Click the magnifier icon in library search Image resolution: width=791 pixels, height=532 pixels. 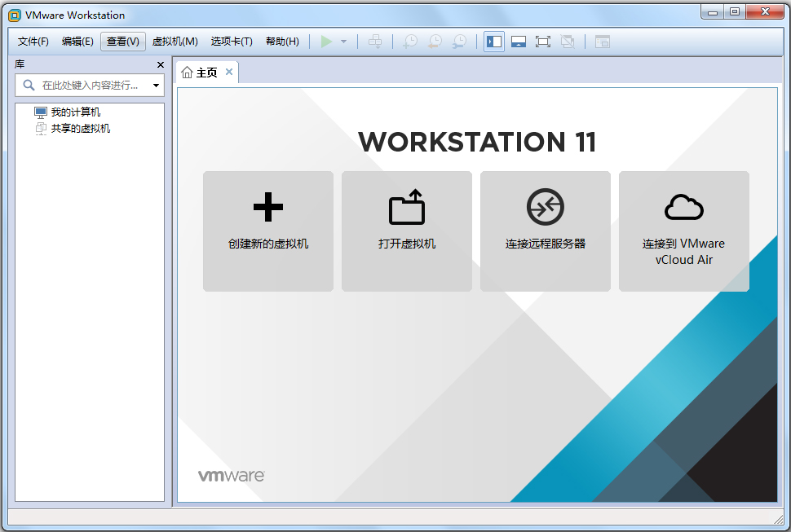pyautogui.click(x=29, y=86)
